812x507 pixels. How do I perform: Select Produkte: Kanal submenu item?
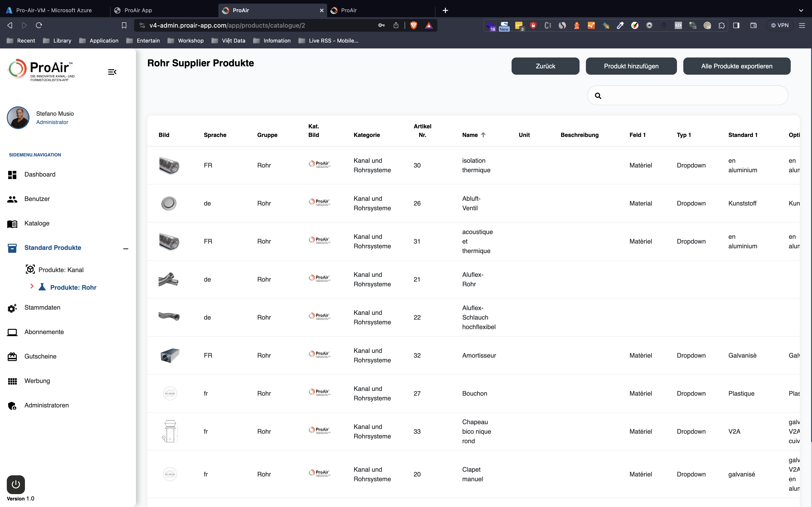(x=61, y=270)
